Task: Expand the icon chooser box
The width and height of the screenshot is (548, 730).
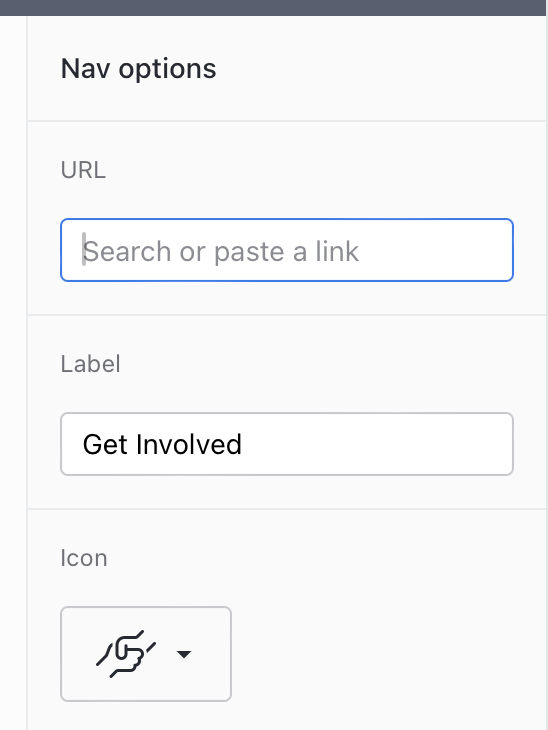Action: click(146, 654)
